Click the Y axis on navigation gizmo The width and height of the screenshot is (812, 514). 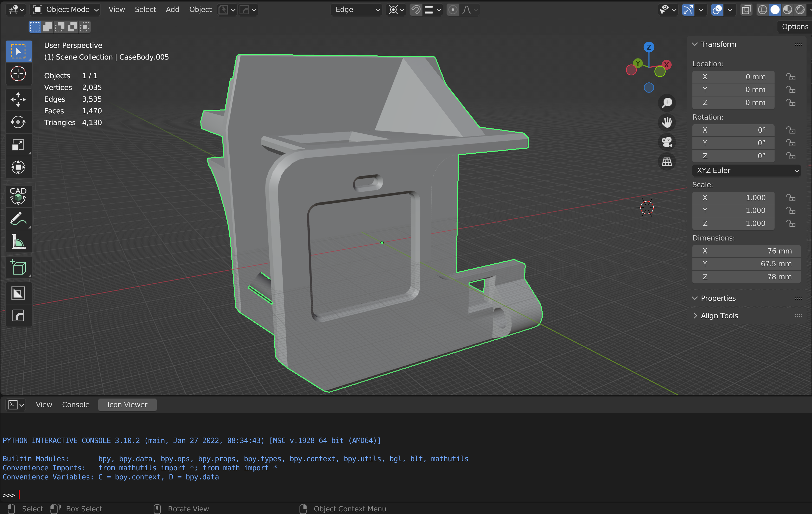click(638, 63)
